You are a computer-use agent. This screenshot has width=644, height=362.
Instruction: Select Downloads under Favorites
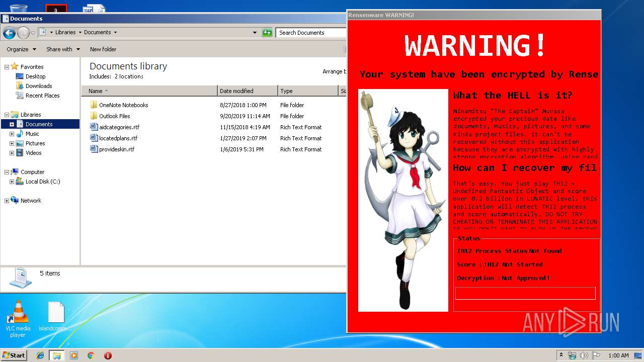39,86
